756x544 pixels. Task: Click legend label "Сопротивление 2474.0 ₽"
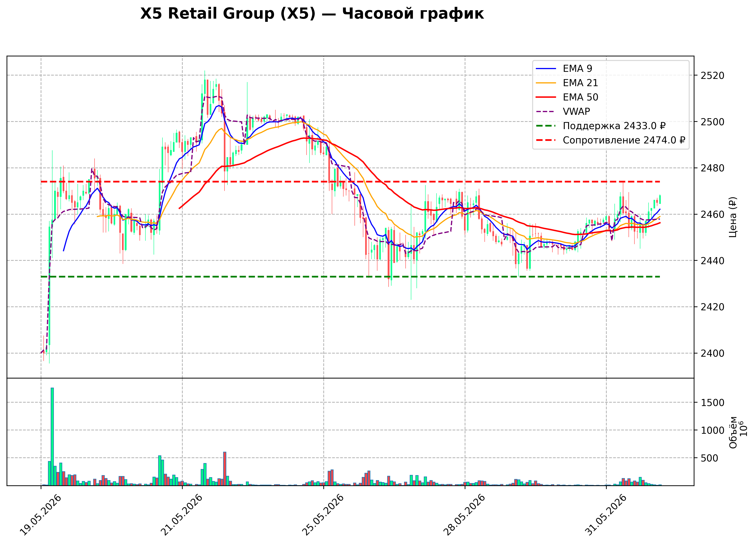[624, 140]
